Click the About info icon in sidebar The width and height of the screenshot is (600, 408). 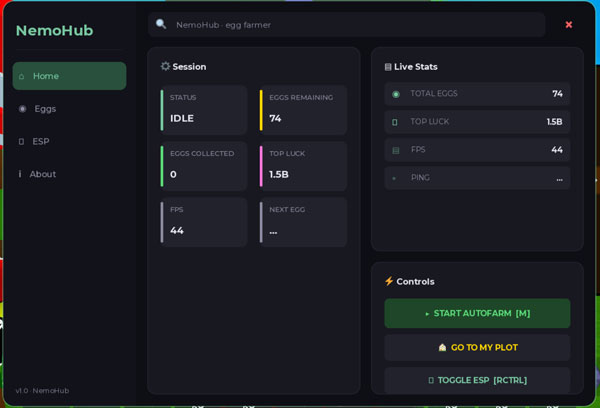coord(20,174)
